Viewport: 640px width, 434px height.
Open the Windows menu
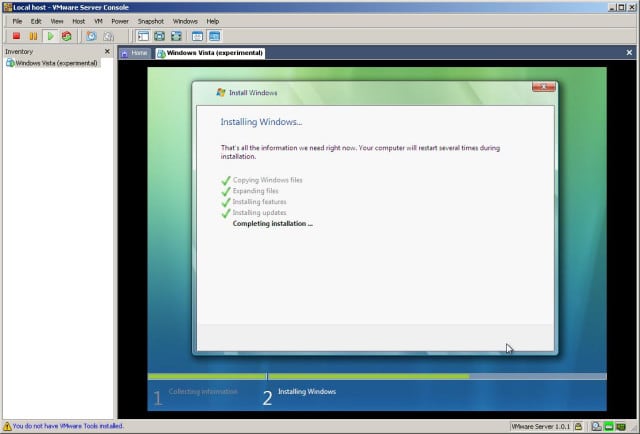click(185, 21)
